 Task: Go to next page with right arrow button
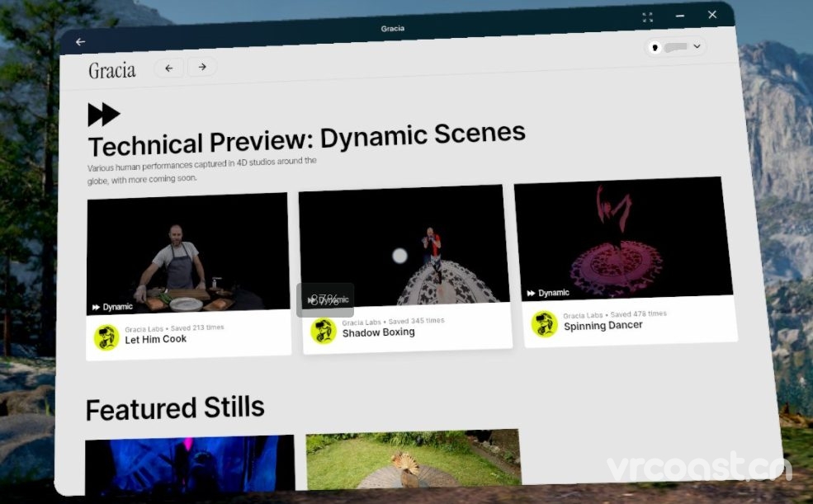pyautogui.click(x=202, y=67)
